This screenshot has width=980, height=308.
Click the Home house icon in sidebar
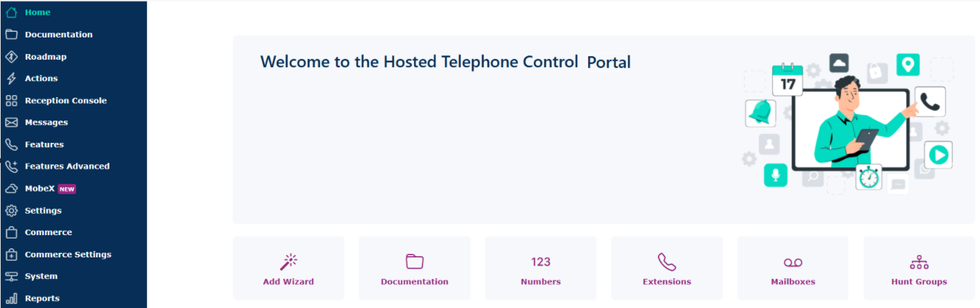pos(11,12)
